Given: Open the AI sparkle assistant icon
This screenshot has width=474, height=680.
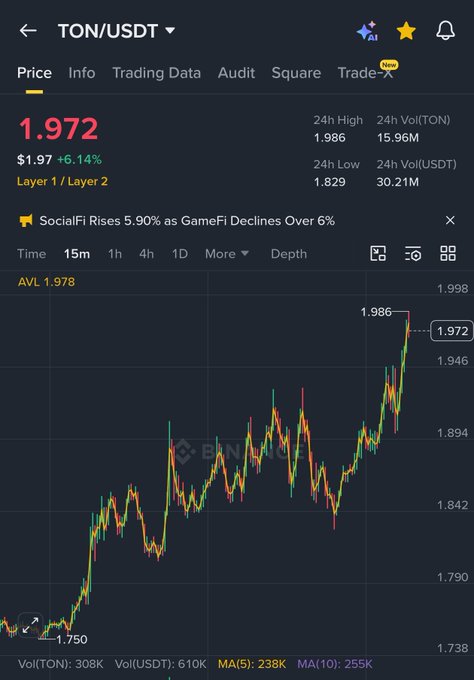Looking at the screenshot, I should click(367, 31).
